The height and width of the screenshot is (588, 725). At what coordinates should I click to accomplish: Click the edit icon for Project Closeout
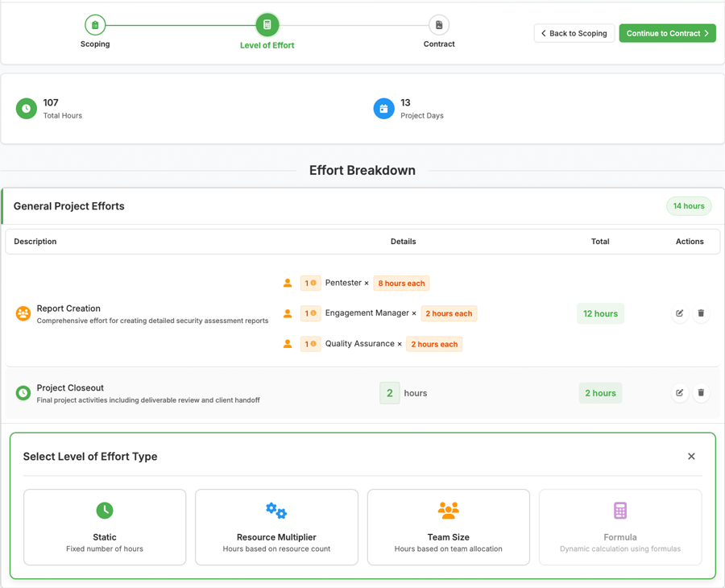click(x=680, y=393)
